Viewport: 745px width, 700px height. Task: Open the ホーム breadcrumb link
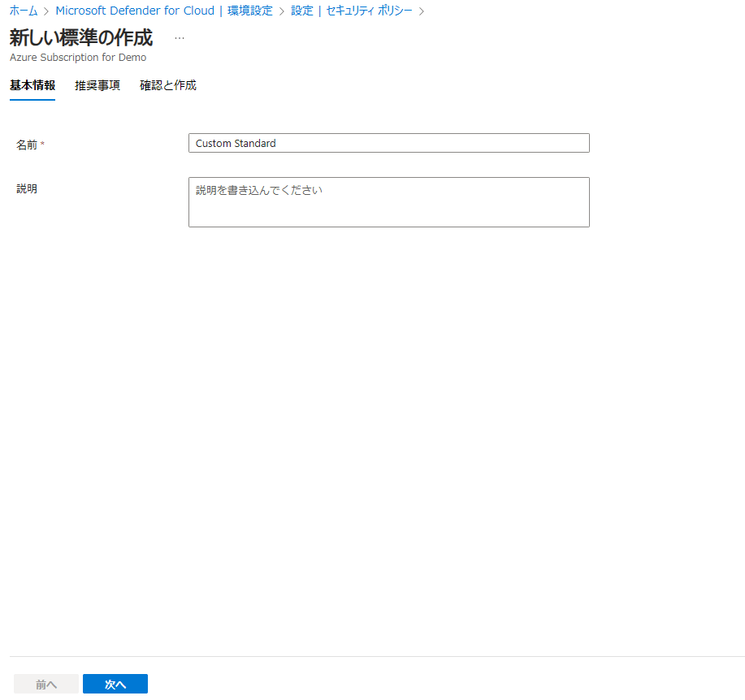(24, 11)
